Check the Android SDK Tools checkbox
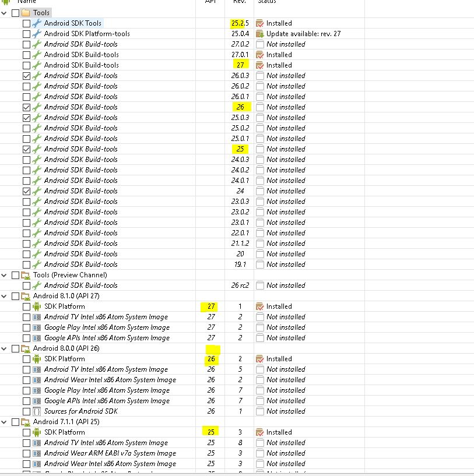 click(26, 23)
